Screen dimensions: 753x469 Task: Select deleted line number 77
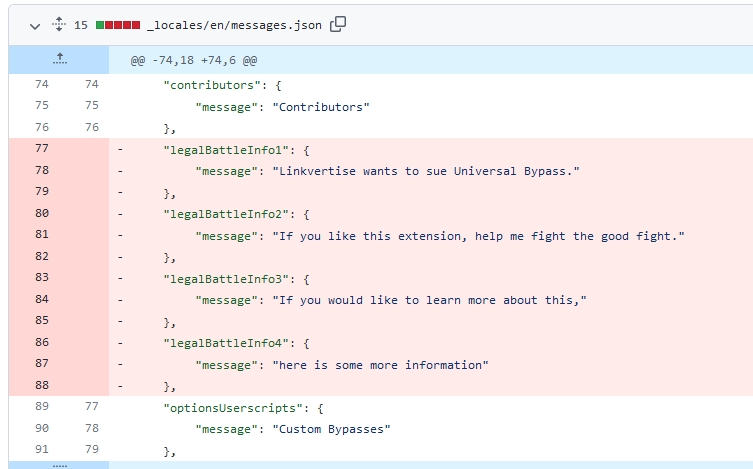click(41, 149)
